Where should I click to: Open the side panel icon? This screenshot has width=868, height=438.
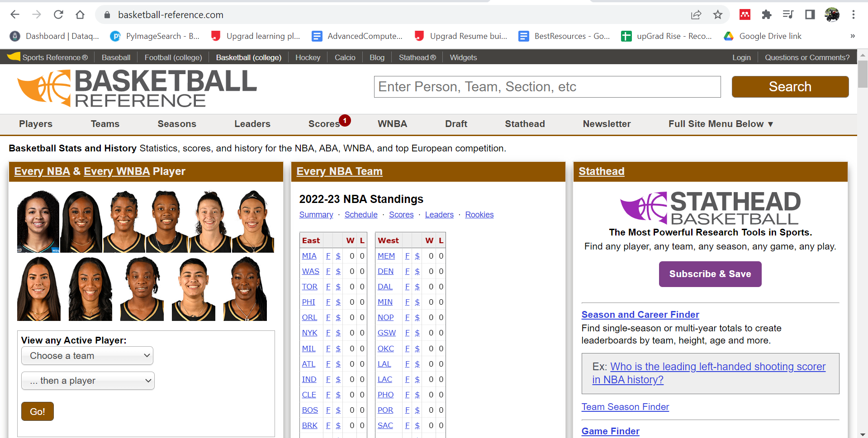click(x=810, y=14)
